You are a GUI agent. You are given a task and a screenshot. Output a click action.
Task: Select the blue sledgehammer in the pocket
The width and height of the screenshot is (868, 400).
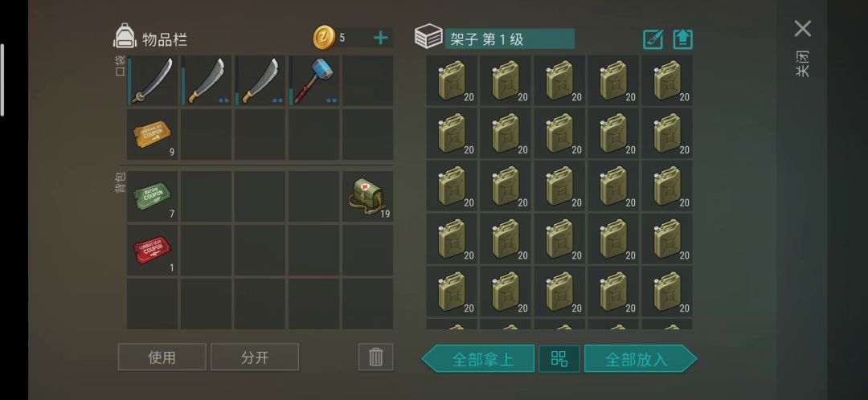[314, 81]
